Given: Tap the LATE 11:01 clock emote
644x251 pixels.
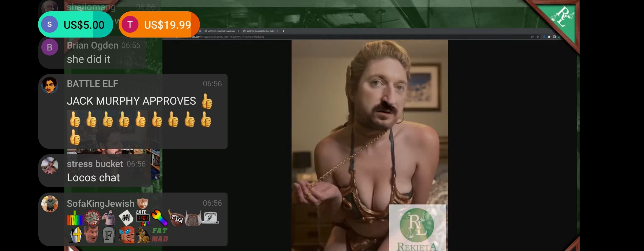Looking at the screenshot, I should [142, 218].
